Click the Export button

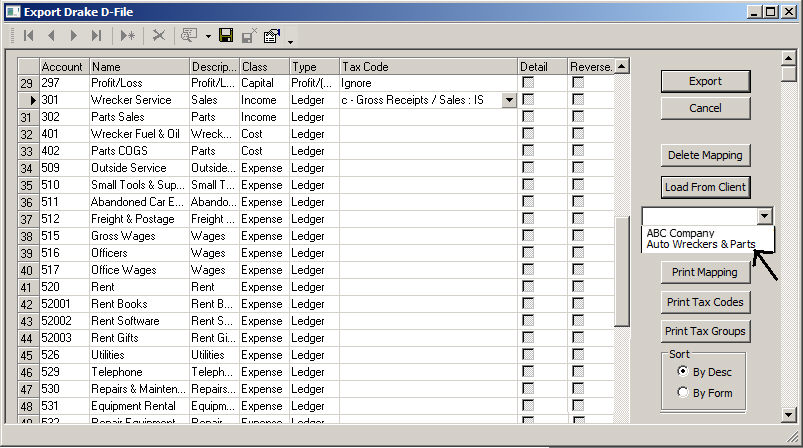(x=705, y=81)
